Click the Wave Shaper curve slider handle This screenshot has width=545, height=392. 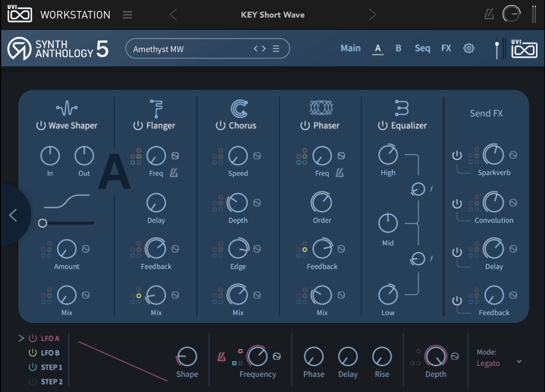43,223
